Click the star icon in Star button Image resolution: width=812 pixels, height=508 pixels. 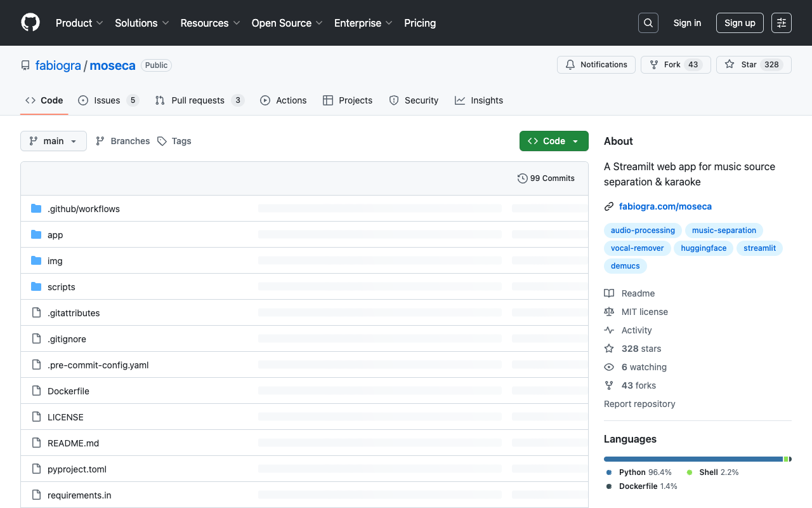click(x=730, y=65)
